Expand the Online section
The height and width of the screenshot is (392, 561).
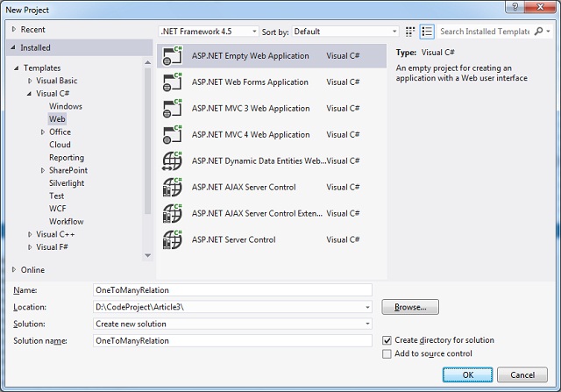(x=14, y=269)
